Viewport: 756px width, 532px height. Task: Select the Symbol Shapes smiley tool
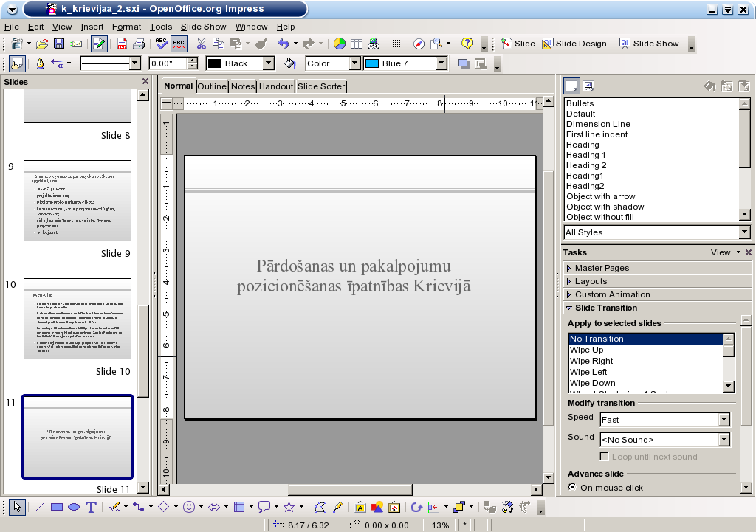click(x=189, y=507)
